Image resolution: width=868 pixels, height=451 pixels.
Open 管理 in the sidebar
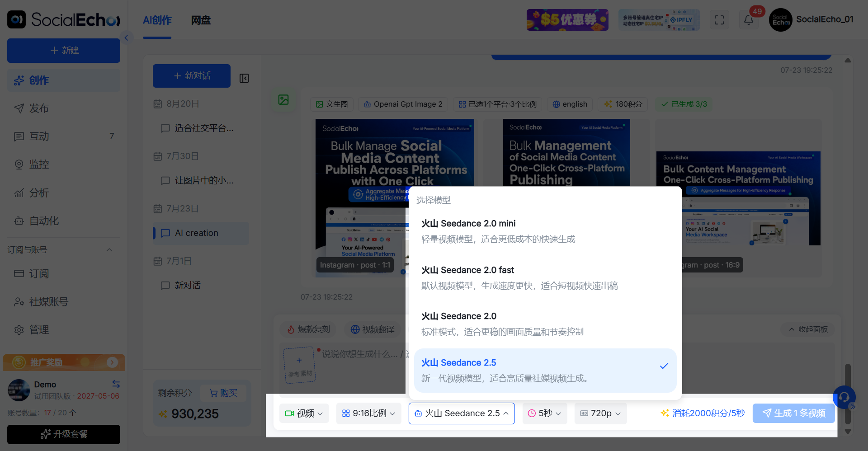pyautogui.click(x=64, y=330)
